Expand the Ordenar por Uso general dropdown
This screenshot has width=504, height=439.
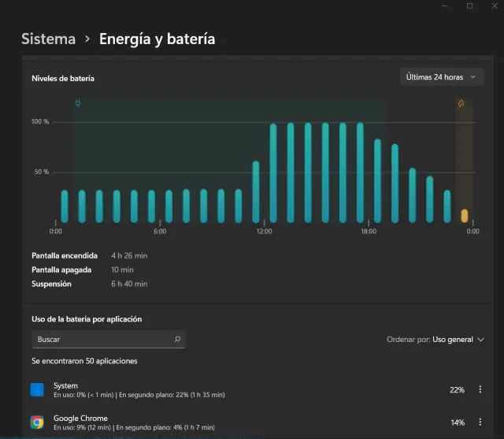tap(458, 340)
